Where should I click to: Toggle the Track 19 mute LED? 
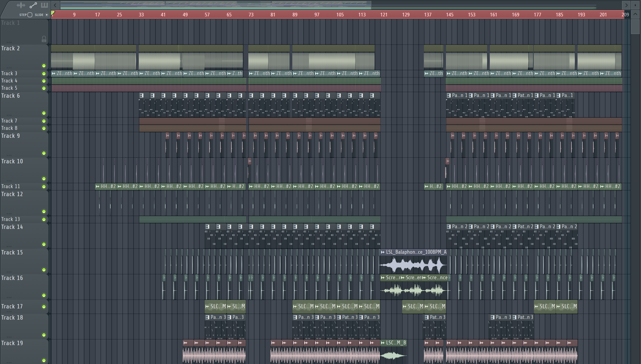click(44, 360)
